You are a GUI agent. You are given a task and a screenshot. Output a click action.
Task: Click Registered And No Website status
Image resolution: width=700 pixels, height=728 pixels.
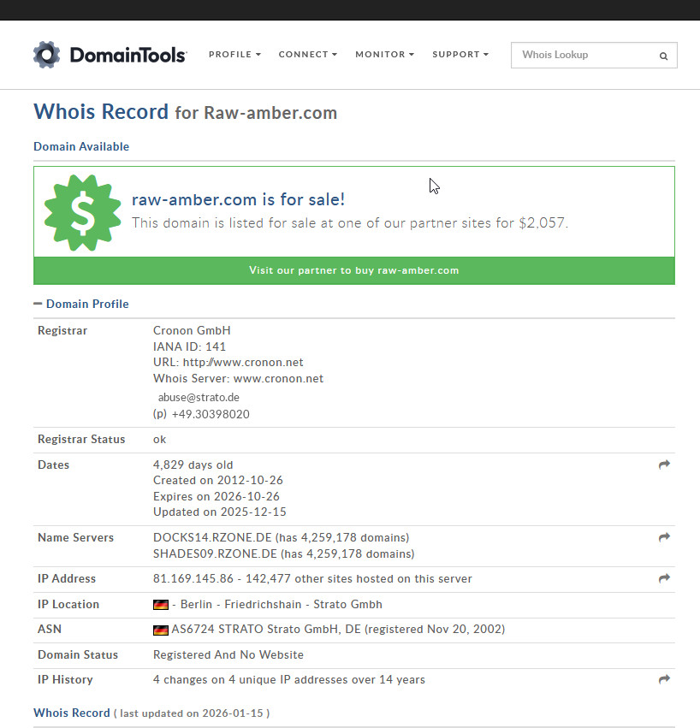click(228, 654)
